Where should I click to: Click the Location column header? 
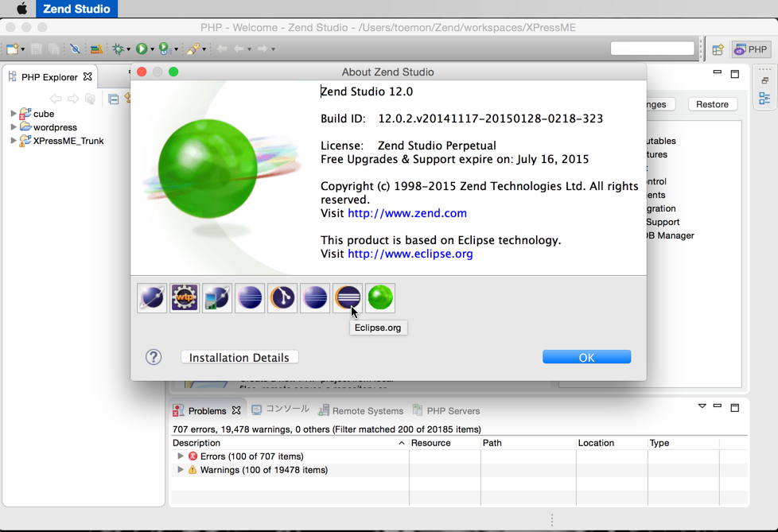point(612,443)
